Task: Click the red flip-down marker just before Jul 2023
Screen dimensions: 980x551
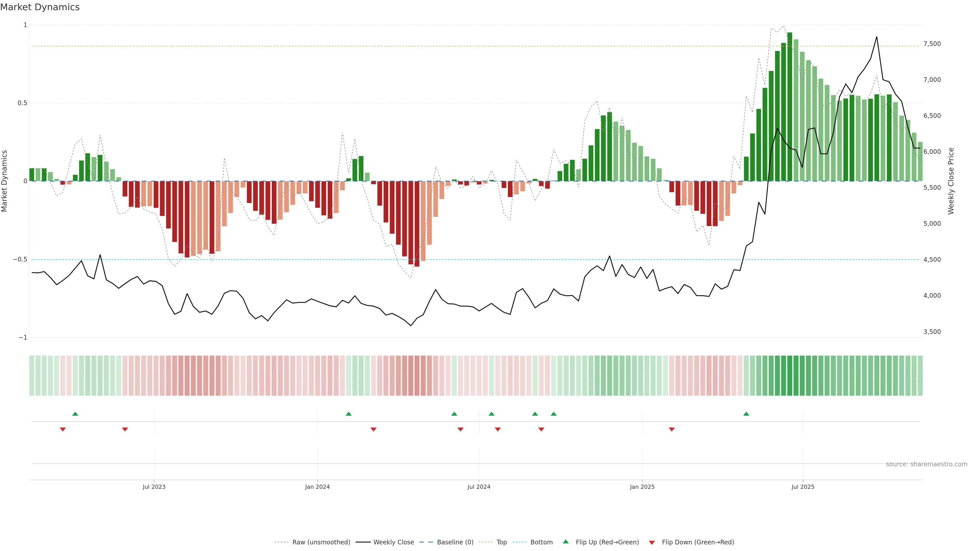Action: (x=125, y=429)
